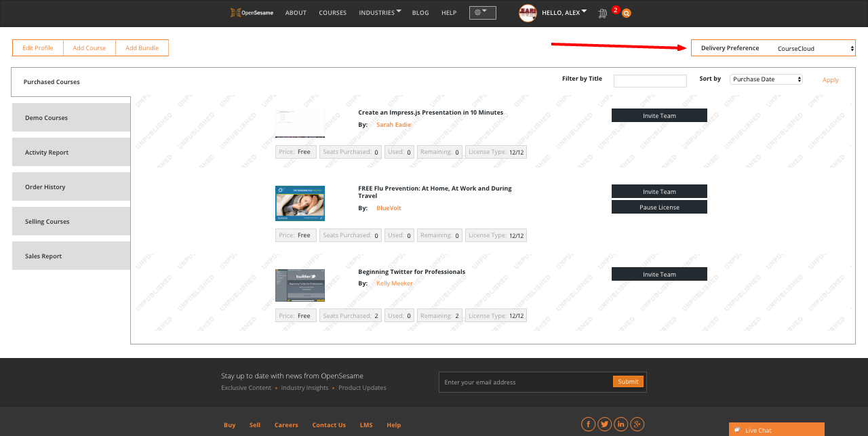Click the Add Bundle button
The image size is (868, 436).
click(x=142, y=48)
